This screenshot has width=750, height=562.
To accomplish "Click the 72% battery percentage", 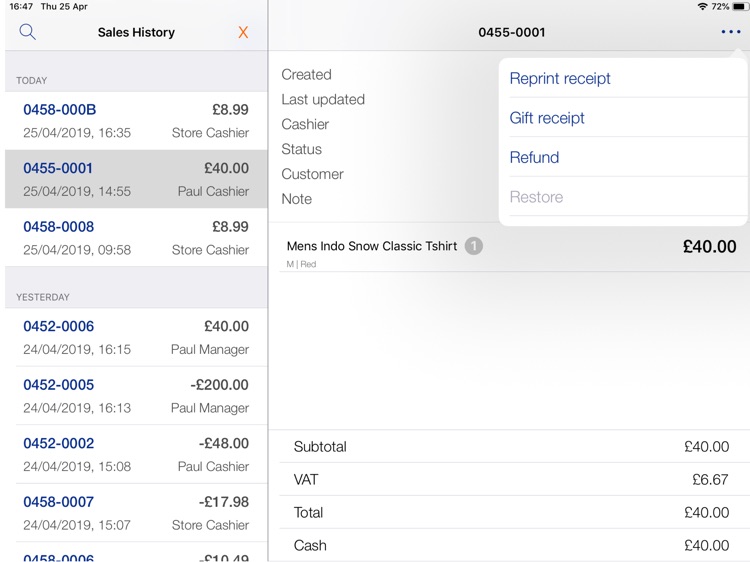I will click(720, 6).
